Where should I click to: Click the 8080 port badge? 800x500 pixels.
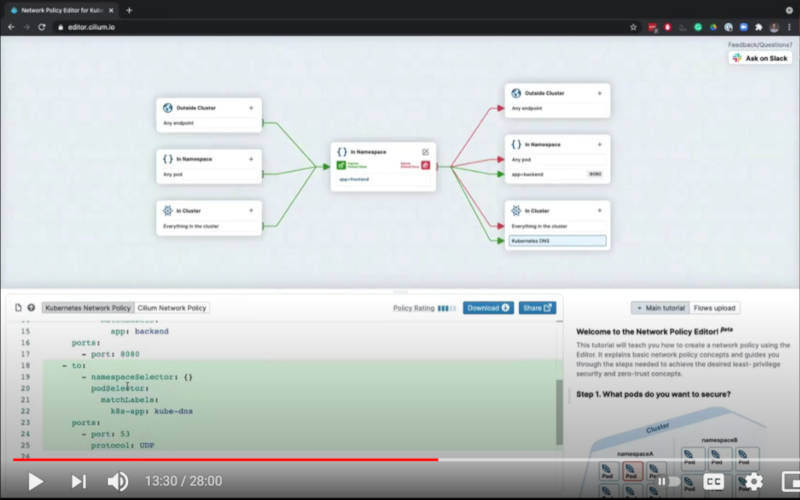(595, 174)
